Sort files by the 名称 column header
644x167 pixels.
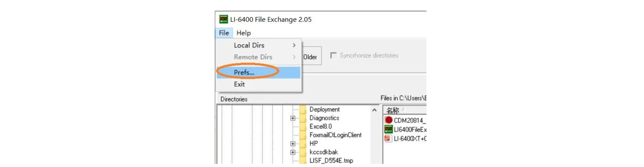[x=393, y=110]
